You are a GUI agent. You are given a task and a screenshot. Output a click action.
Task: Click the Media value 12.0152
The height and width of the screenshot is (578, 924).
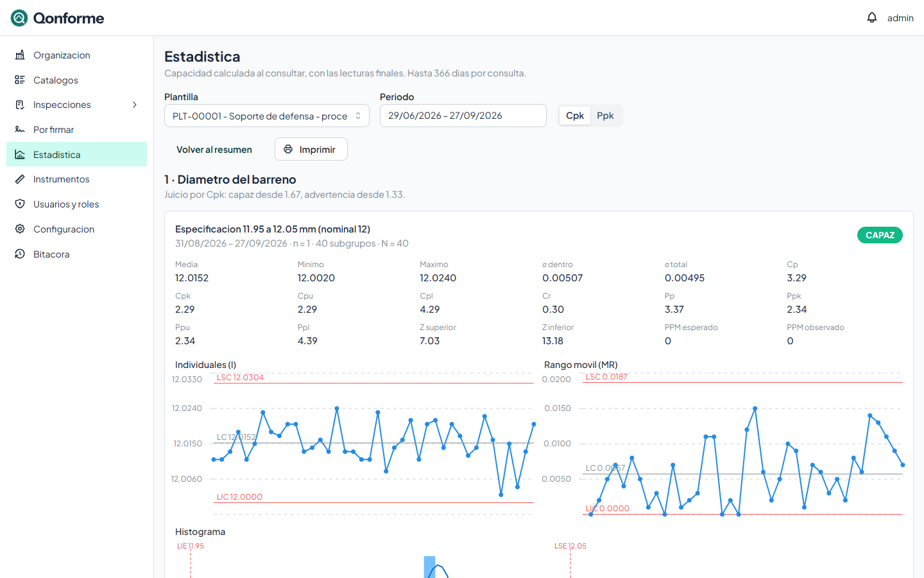(x=192, y=278)
